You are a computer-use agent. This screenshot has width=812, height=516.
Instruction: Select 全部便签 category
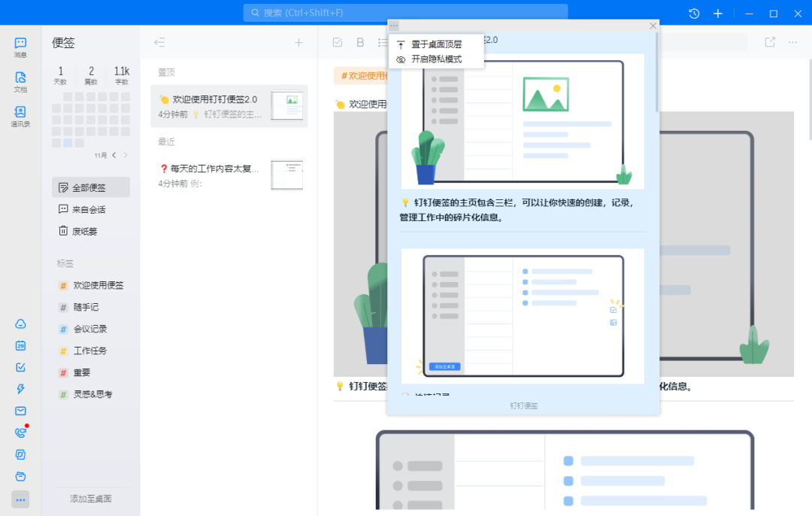(91, 187)
